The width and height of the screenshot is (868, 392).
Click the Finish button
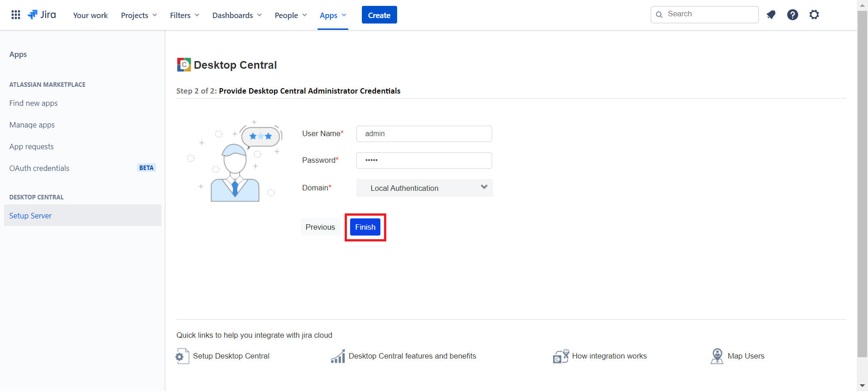click(x=365, y=227)
